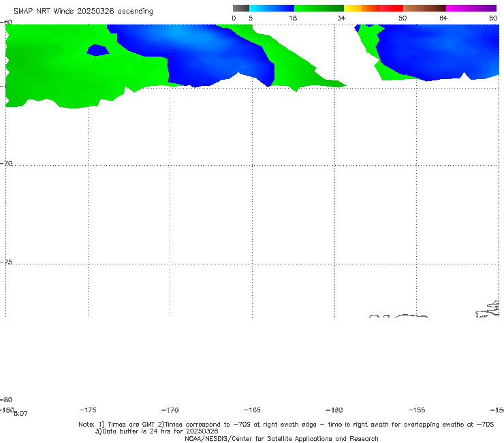Click the '8:07' swath time stamp

tap(21, 414)
